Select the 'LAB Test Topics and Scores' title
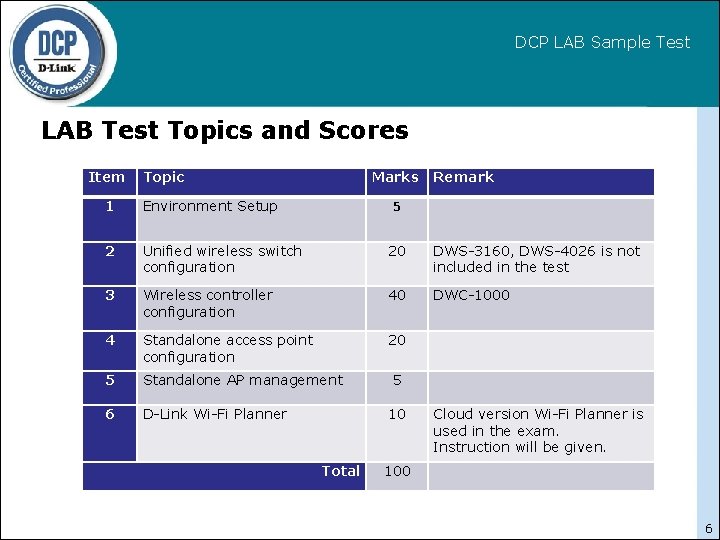Viewport: 720px width, 540px height. tap(225, 130)
